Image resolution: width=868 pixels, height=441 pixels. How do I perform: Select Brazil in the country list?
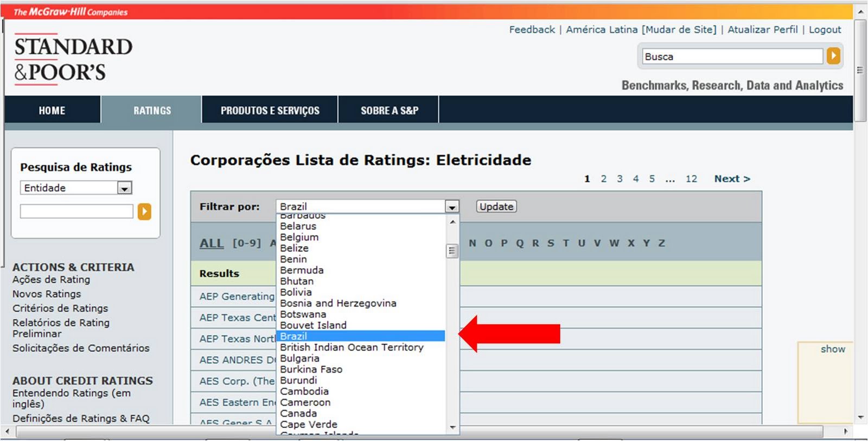click(x=360, y=336)
